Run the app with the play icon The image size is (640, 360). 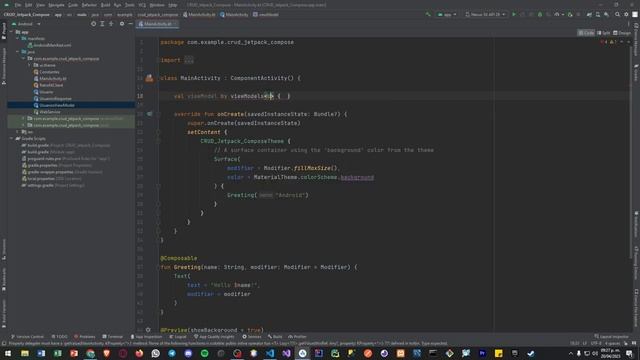[x=514, y=14]
